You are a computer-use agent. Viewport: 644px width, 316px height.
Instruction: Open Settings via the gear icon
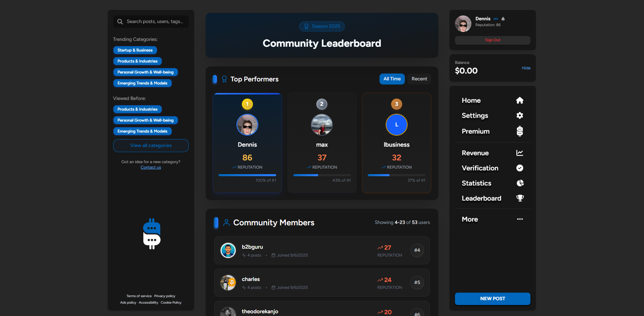[x=520, y=115]
